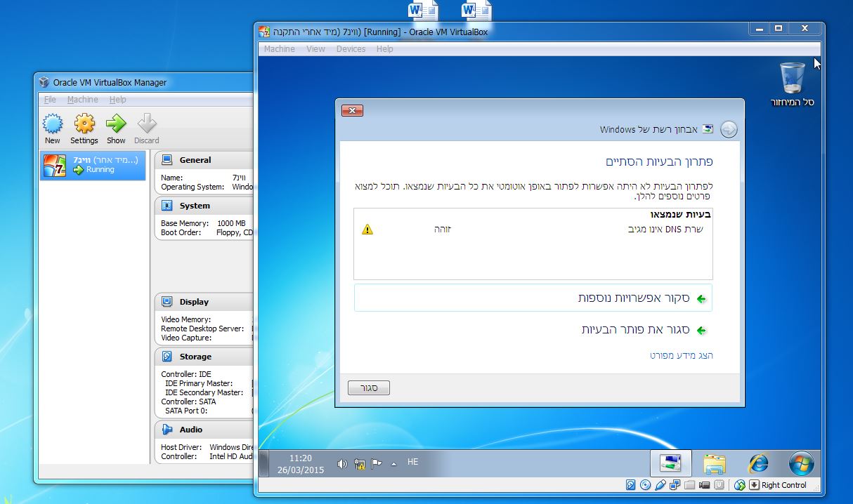Viewport: 853px width, 504px height.
Task: Open Machine menu in the running VM window
Action: tap(279, 49)
